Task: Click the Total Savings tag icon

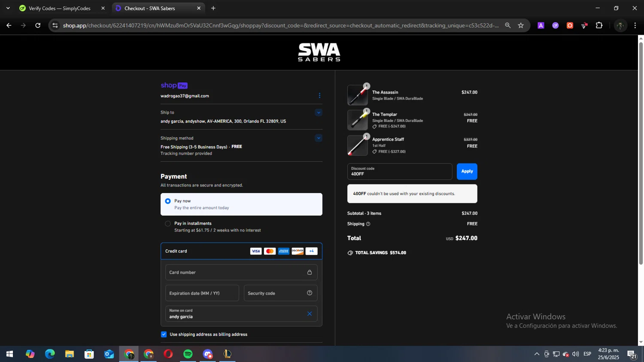Action: click(x=350, y=253)
